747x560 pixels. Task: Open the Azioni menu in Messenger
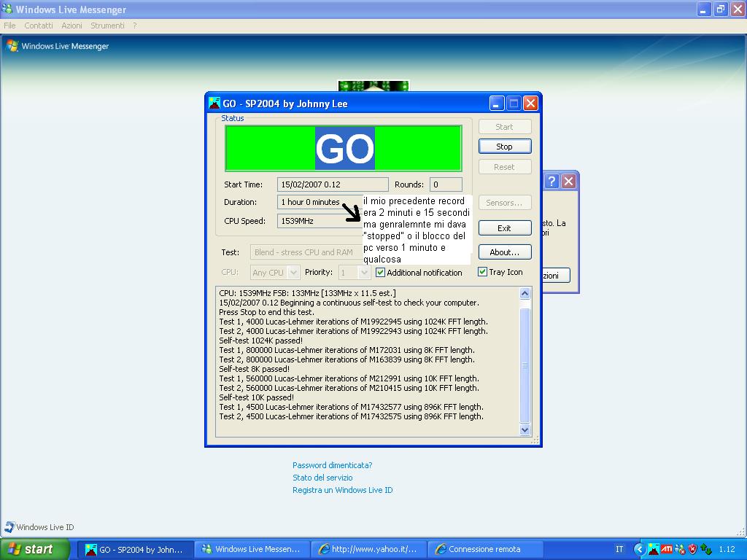[x=71, y=26]
